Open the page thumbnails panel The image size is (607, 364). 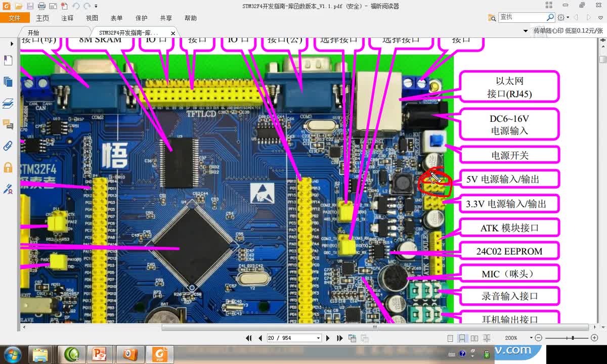point(8,82)
